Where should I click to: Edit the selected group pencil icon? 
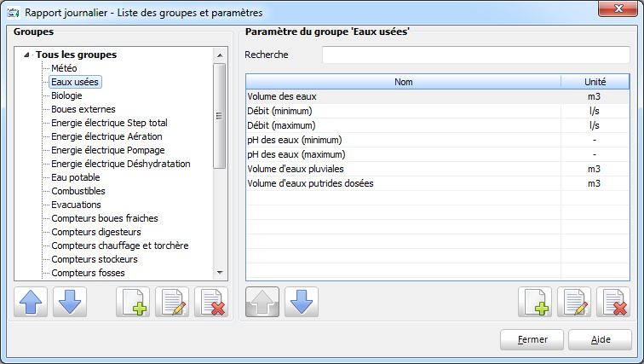pos(172,302)
